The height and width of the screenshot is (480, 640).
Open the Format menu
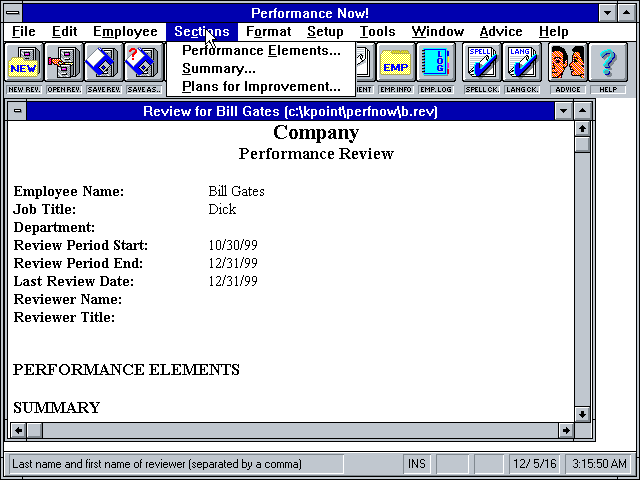coord(269,31)
